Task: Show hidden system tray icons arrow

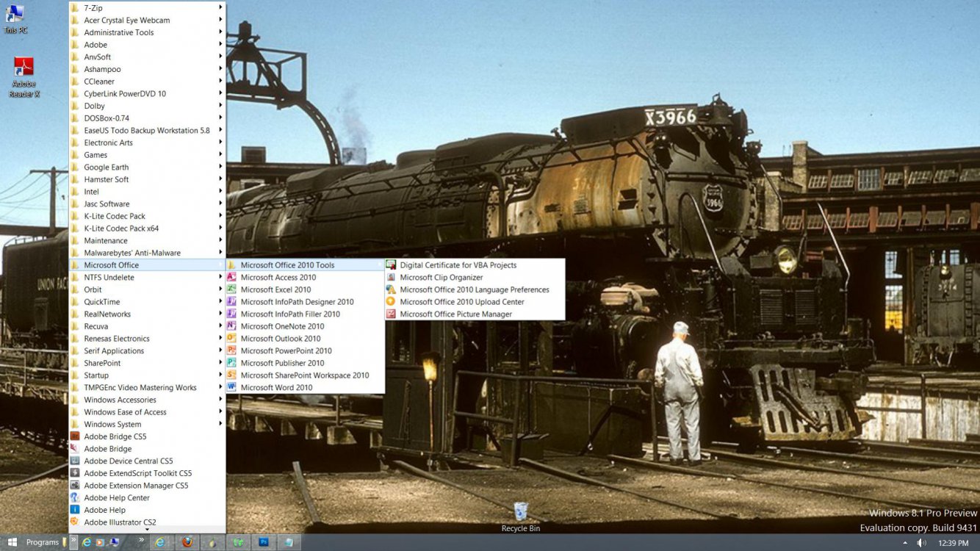Action: pyautogui.click(x=904, y=543)
